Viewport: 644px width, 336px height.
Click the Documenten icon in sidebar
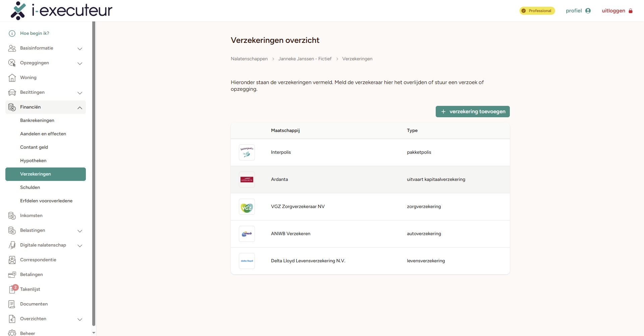[12, 304]
